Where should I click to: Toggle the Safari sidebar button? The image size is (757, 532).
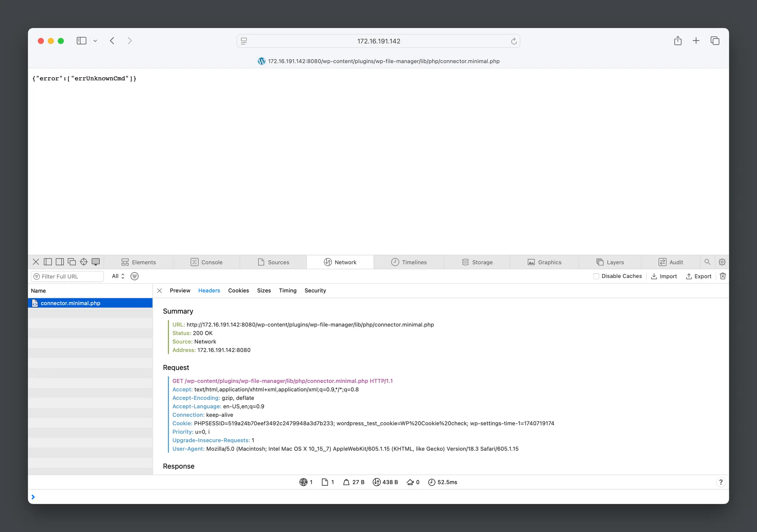pyautogui.click(x=81, y=41)
